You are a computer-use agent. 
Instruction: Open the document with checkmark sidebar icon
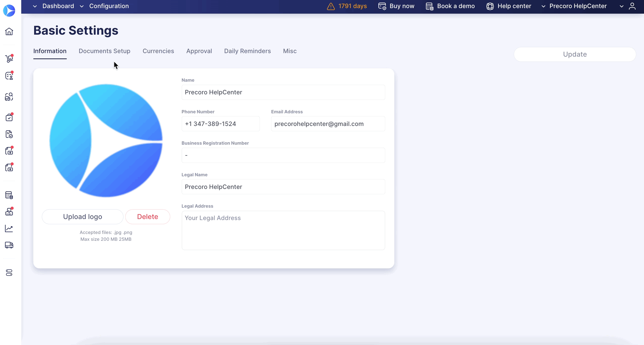coord(9,134)
